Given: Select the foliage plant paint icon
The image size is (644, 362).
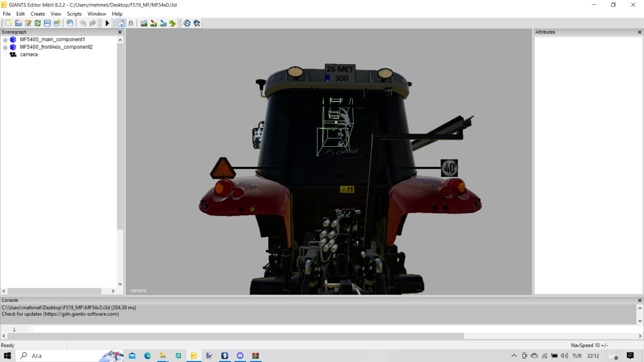Looking at the screenshot, I should pyautogui.click(x=173, y=23).
